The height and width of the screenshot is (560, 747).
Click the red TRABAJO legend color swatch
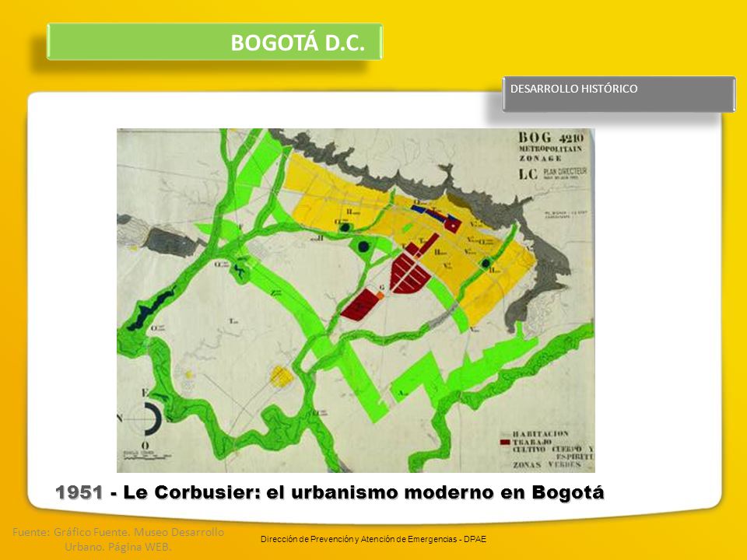[505, 443]
